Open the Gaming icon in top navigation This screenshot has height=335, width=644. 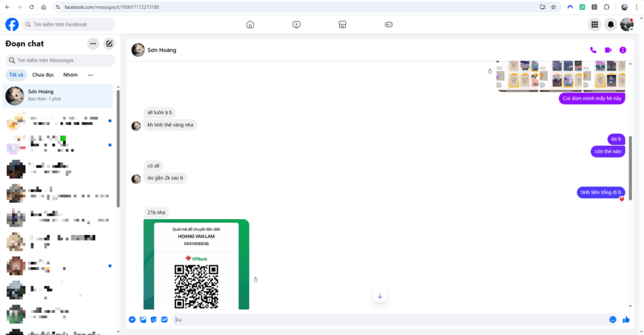pyautogui.click(x=389, y=25)
